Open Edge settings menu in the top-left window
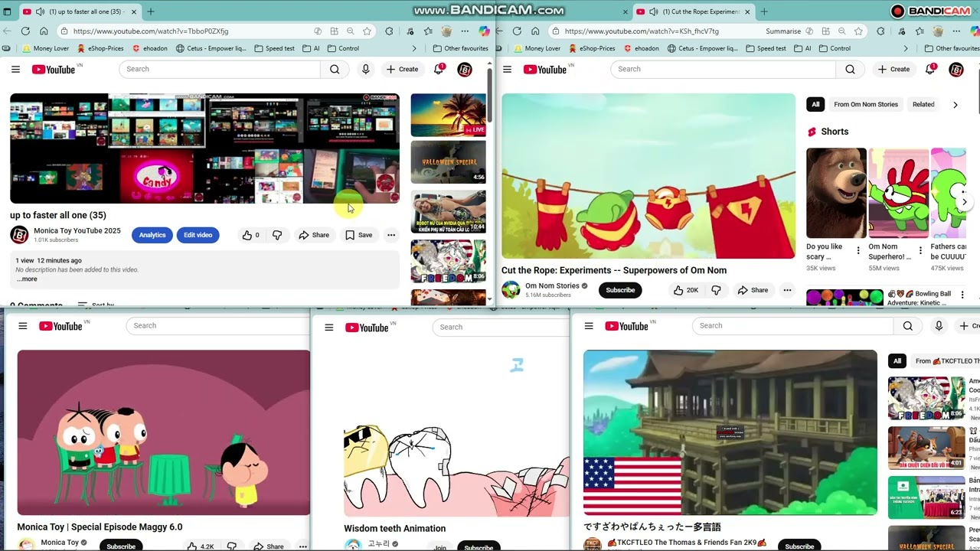This screenshot has width=980, height=551. [x=465, y=31]
